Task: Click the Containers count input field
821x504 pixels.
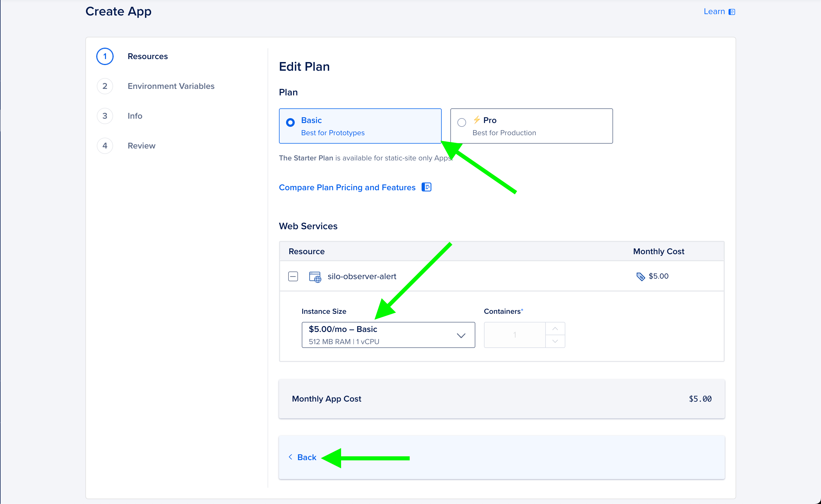Action: 515,335
